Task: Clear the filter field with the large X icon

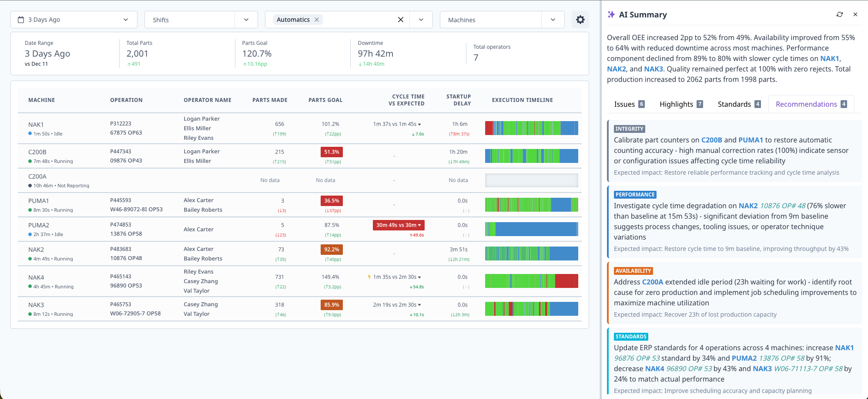Action: [400, 19]
